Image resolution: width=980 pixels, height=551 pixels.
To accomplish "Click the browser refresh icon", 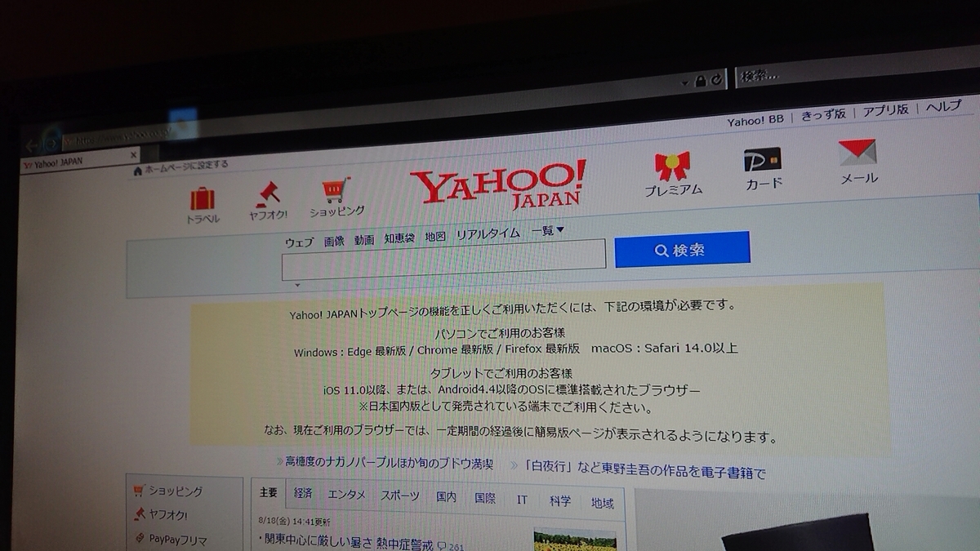I will click(716, 80).
